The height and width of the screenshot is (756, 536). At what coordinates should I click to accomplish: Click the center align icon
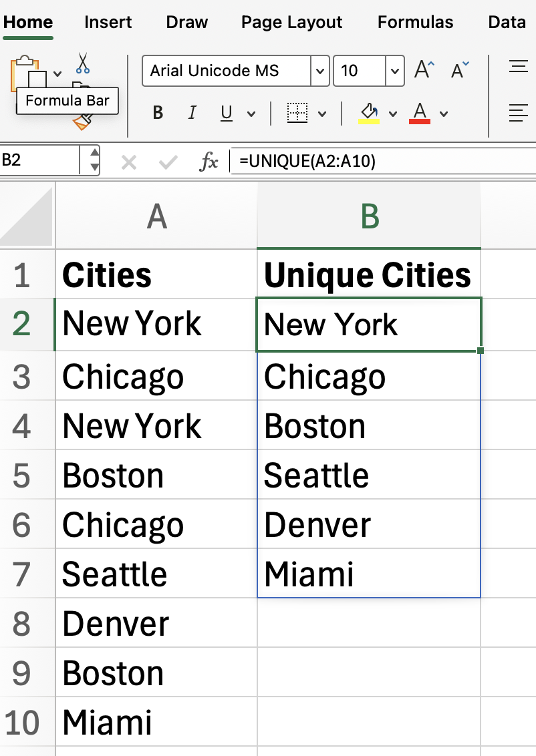(519, 66)
